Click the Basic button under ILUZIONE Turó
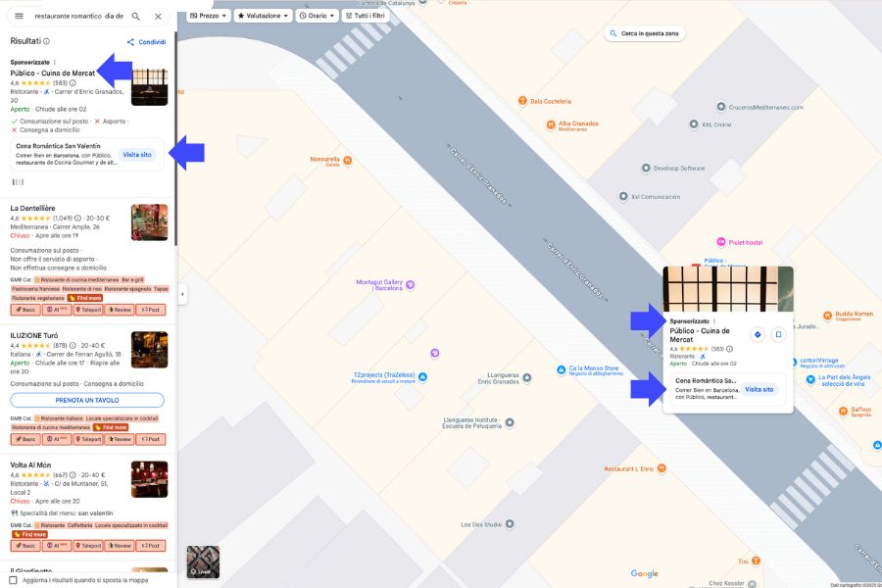 click(x=25, y=439)
